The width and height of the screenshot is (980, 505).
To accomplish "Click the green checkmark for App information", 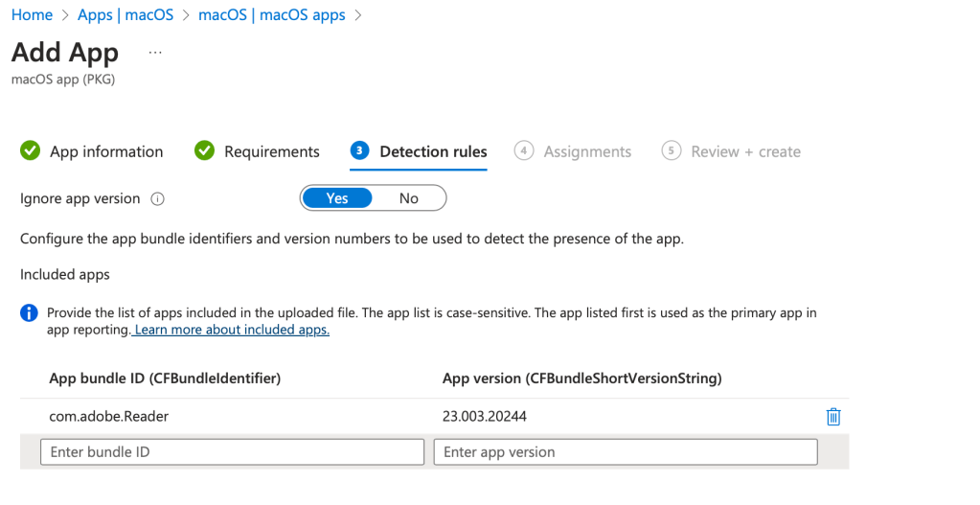I will [x=31, y=151].
